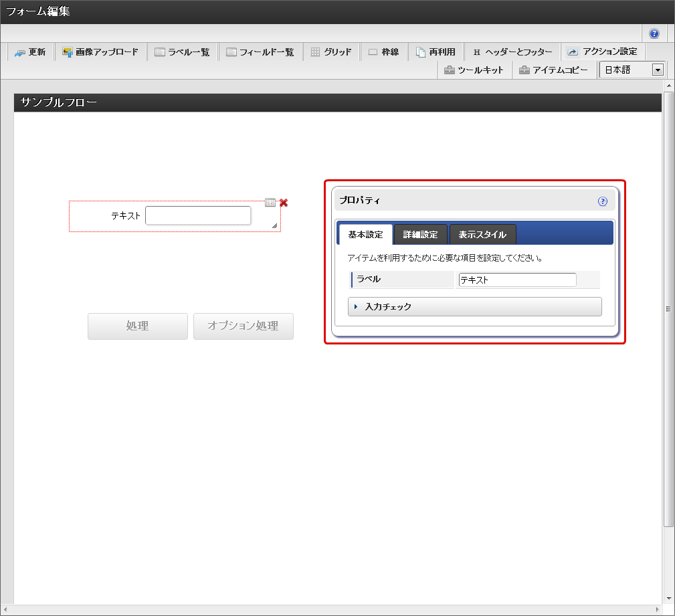Image resolution: width=675 pixels, height=616 pixels.
Task: Click the 処理 button
Action: [138, 326]
